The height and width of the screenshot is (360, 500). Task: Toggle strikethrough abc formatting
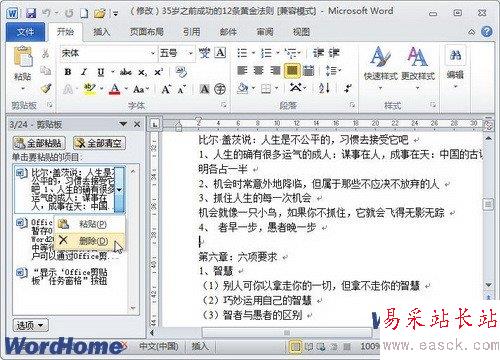[x=126, y=72]
